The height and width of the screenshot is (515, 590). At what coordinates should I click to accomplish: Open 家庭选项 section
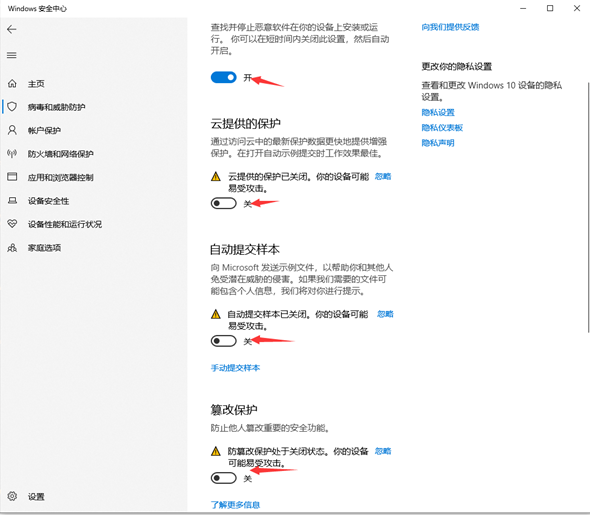pyautogui.click(x=44, y=248)
